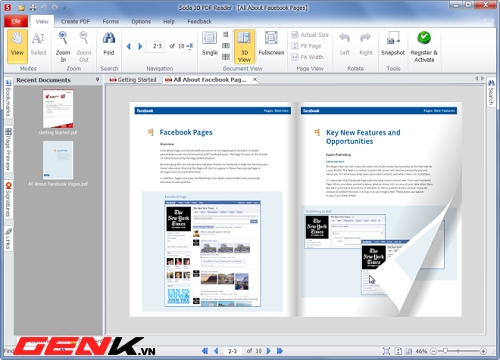This screenshot has width=500, height=360.
Task: Activate the Select text tool
Action: 38,46
